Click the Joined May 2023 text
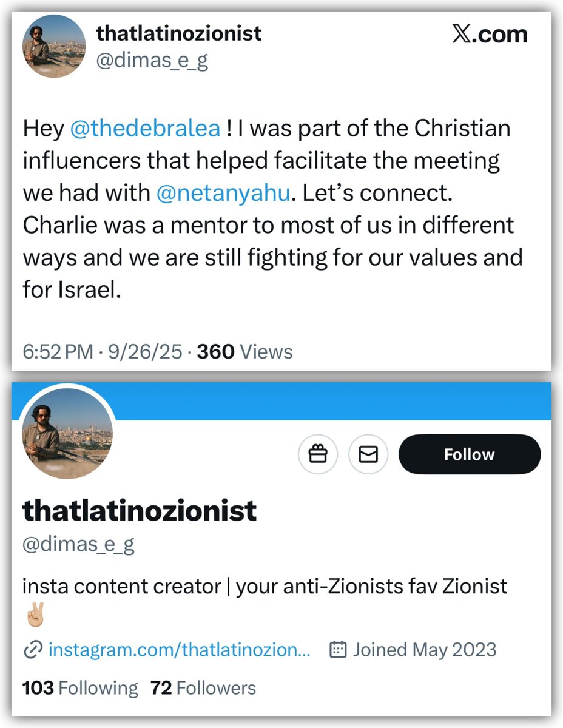 pos(424,650)
